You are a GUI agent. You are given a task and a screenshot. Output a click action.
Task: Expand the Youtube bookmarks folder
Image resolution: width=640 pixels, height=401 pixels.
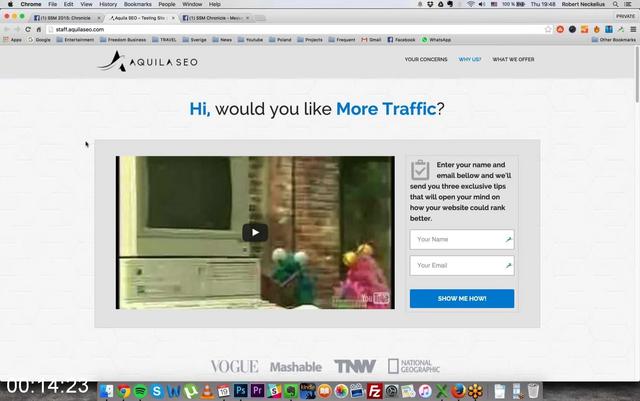[x=250, y=40]
